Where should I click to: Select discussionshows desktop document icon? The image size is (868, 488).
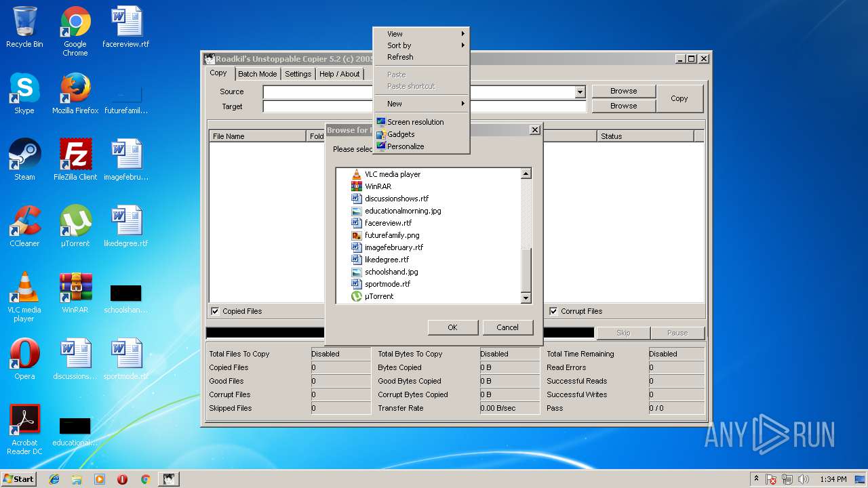[75, 359]
